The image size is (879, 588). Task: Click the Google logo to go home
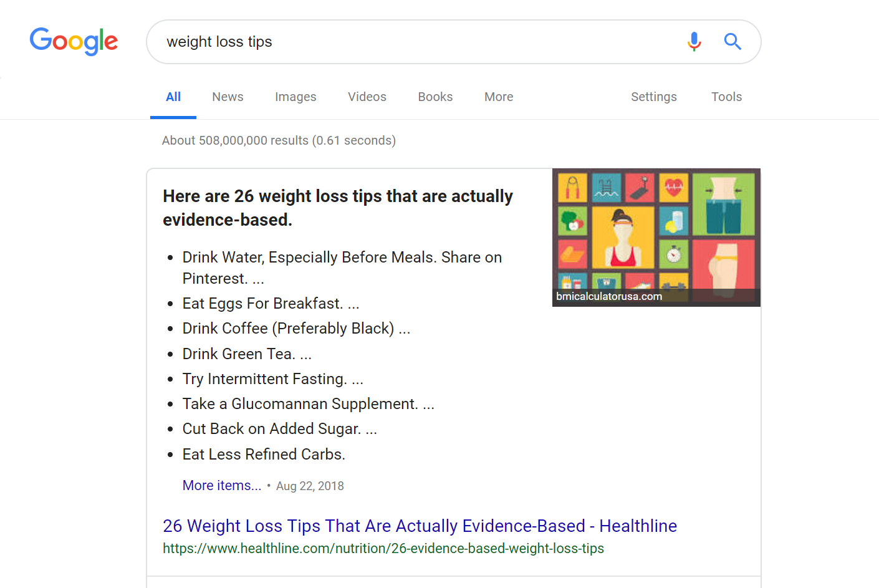pyautogui.click(x=74, y=42)
